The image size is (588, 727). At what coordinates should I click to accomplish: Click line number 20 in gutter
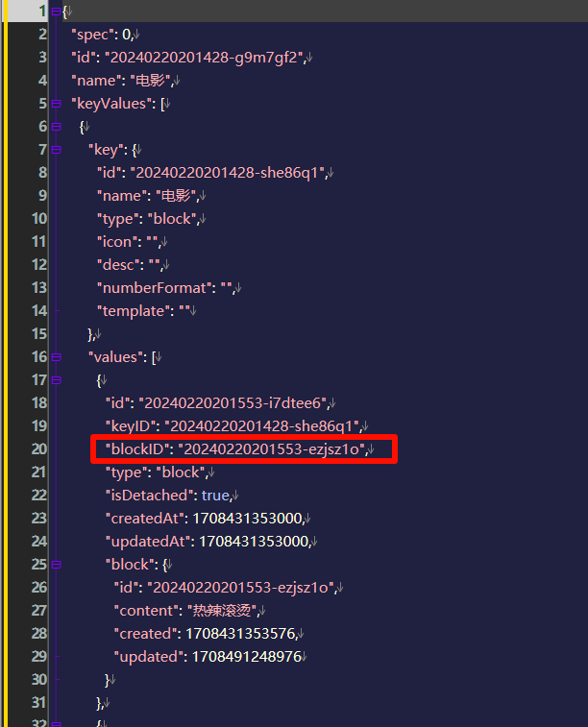(39, 448)
